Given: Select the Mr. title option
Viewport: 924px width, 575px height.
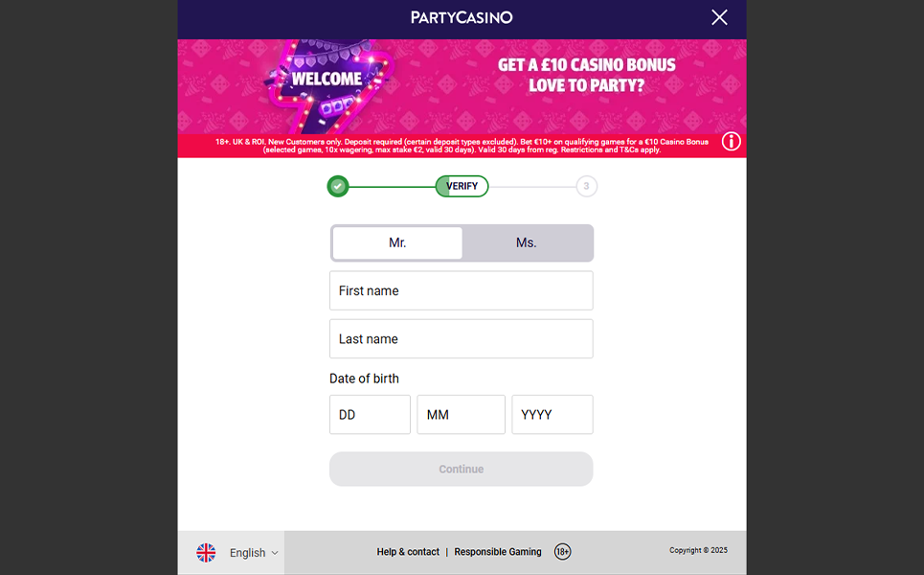Looking at the screenshot, I should click(x=396, y=242).
